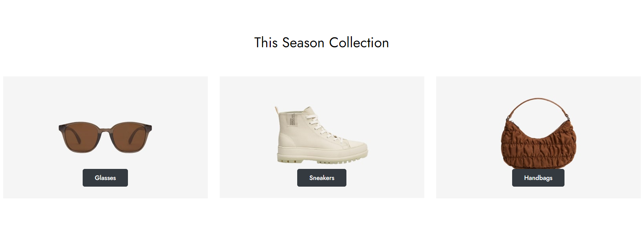Click the Glasses category button

(x=105, y=178)
